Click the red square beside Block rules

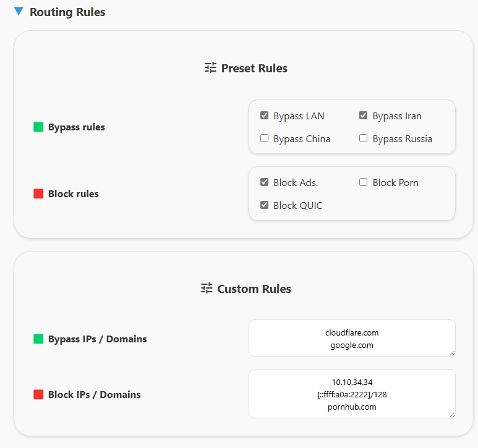coord(38,193)
